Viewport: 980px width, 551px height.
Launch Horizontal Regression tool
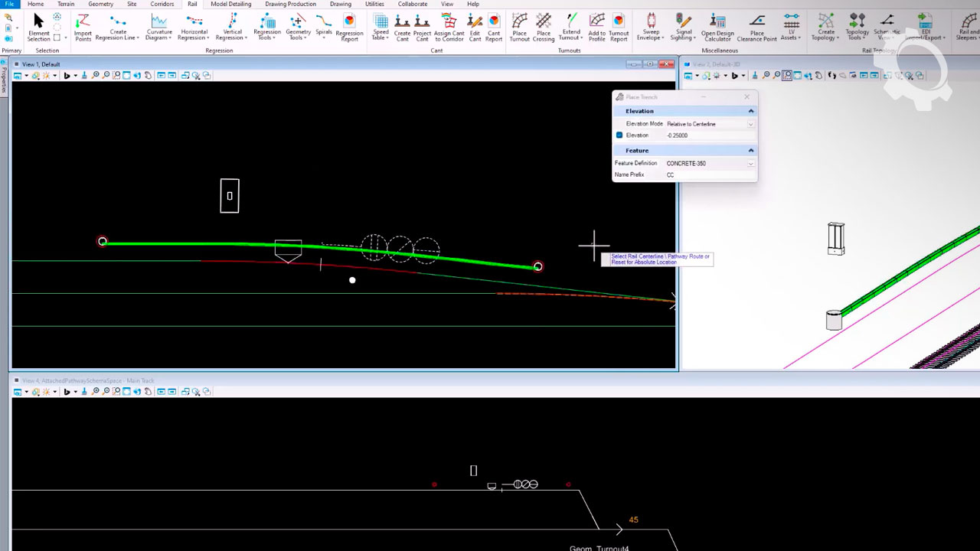pyautogui.click(x=194, y=27)
